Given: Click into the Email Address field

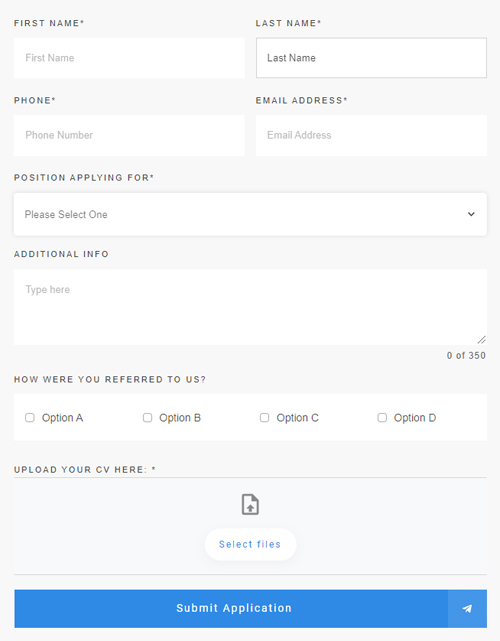Looking at the screenshot, I should pyautogui.click(x=371, y=135).
